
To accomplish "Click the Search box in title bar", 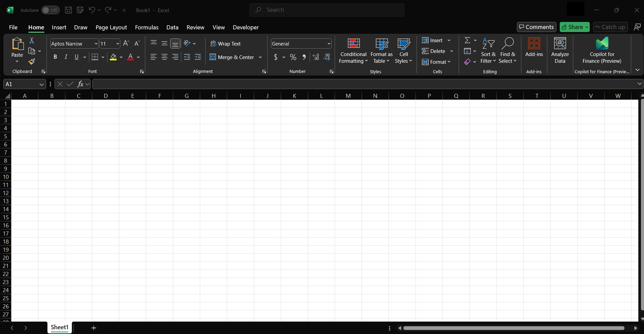I will (327, 10).
